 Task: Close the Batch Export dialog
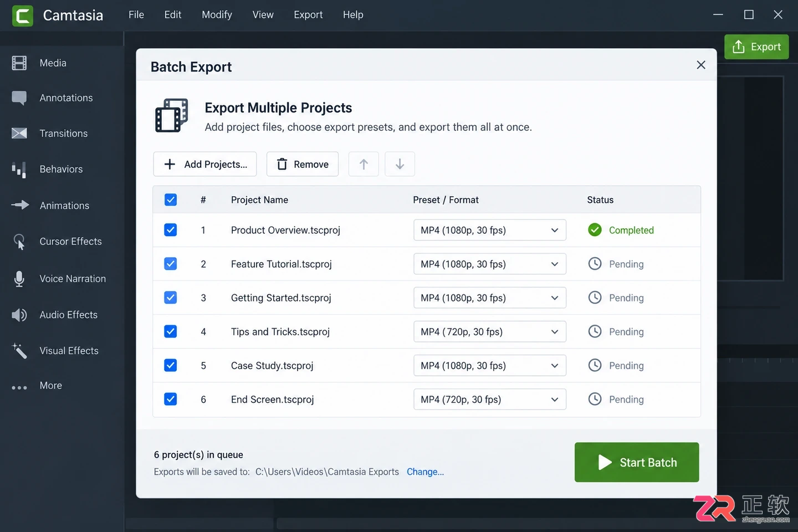(x=701, y=65)
